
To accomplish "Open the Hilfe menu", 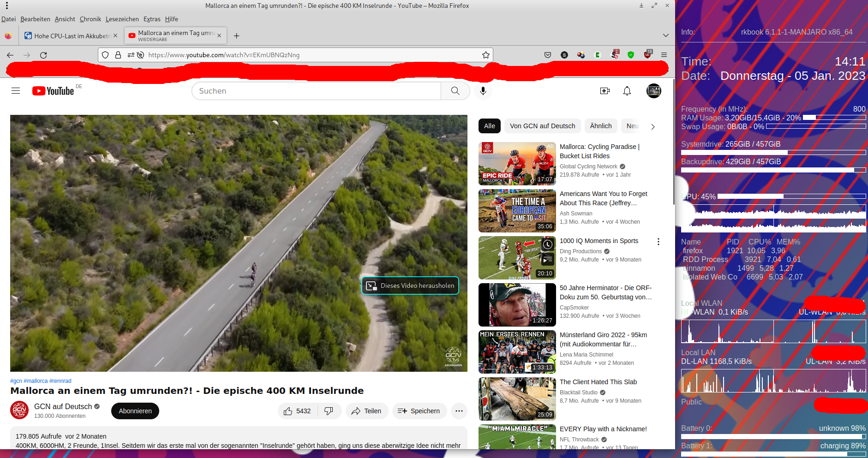I will point(172,19).
